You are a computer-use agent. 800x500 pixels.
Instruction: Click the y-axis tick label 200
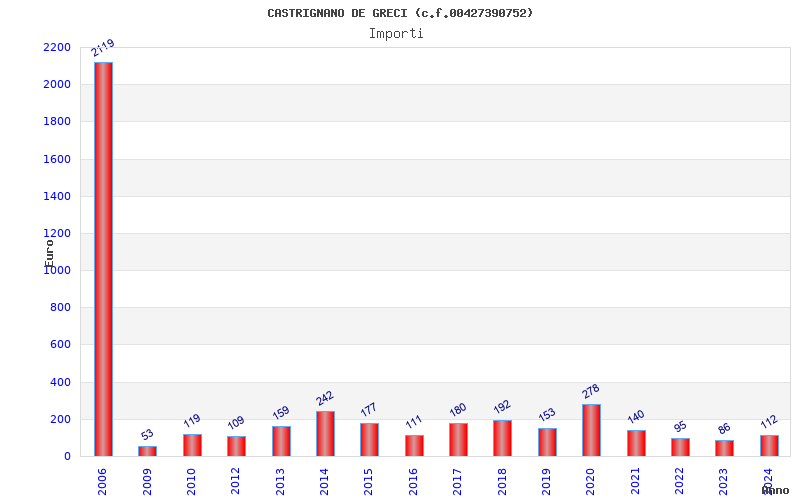(60, 419)
